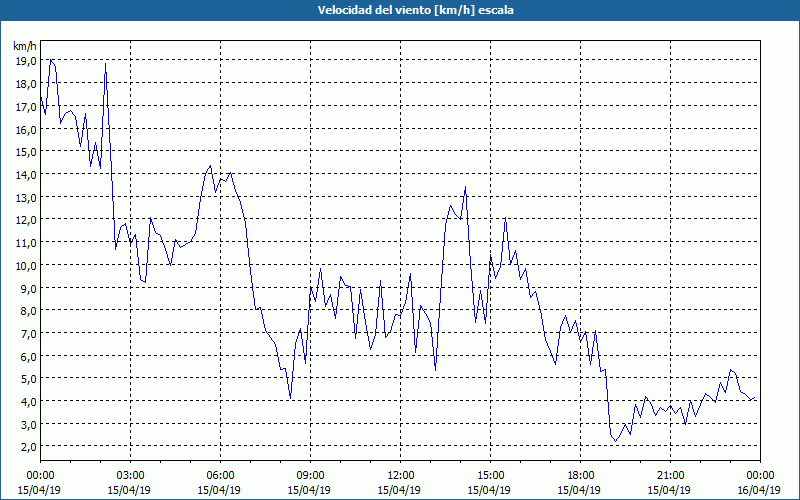Click the '00:00' label above 16/04/19
Screen dimensions: 800x500
[761, 476]
